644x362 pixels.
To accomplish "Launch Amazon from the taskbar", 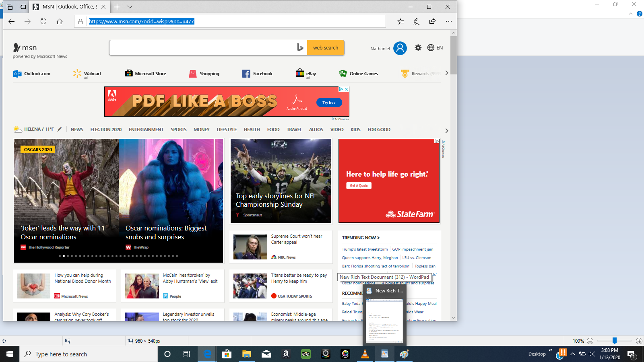I will pos(286,354).
